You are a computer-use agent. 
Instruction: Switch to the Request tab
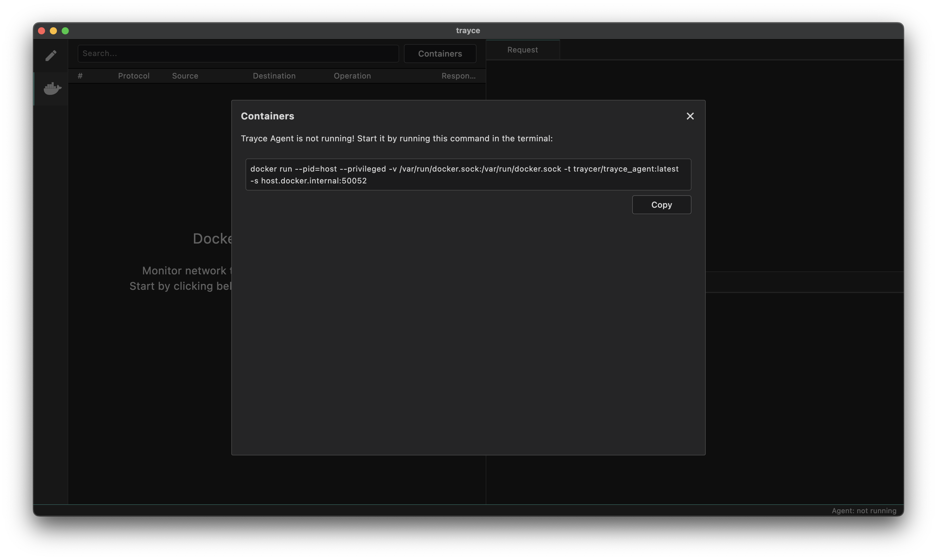pyautogui.click(x=522, y=50)
